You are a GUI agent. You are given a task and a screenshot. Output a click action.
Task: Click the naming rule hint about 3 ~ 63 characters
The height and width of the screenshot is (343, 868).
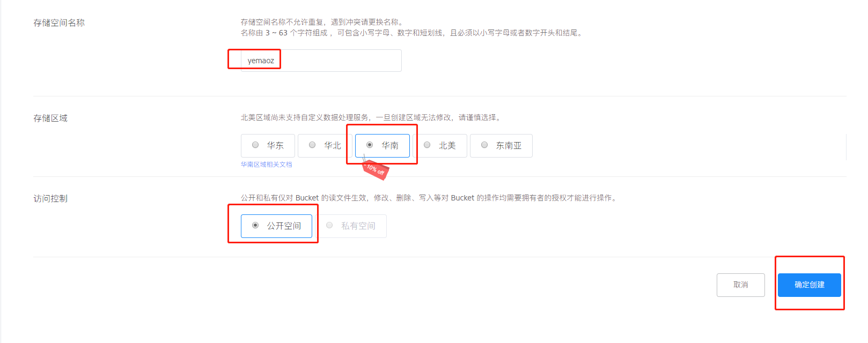click(413, 33)
